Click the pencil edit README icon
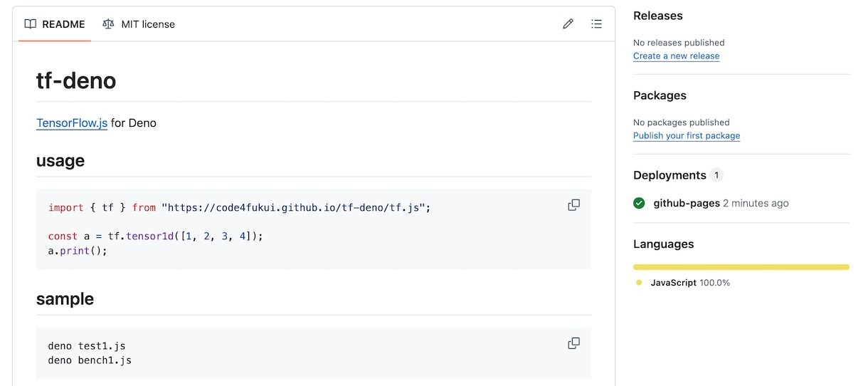Image resolution: width=868 pixels, height=386 pixels. click(x=568, y=24)
